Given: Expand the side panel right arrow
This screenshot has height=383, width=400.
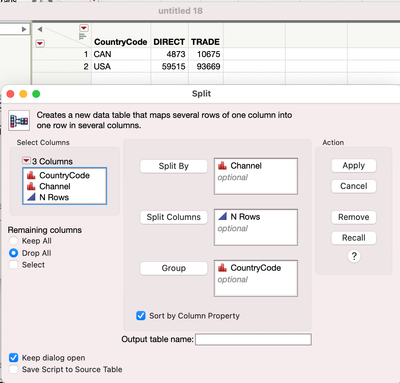Looking at the screenshot, I should 24,29.
